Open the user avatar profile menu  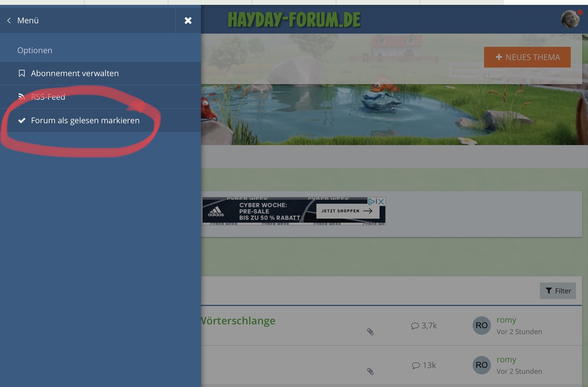(570, 19)
